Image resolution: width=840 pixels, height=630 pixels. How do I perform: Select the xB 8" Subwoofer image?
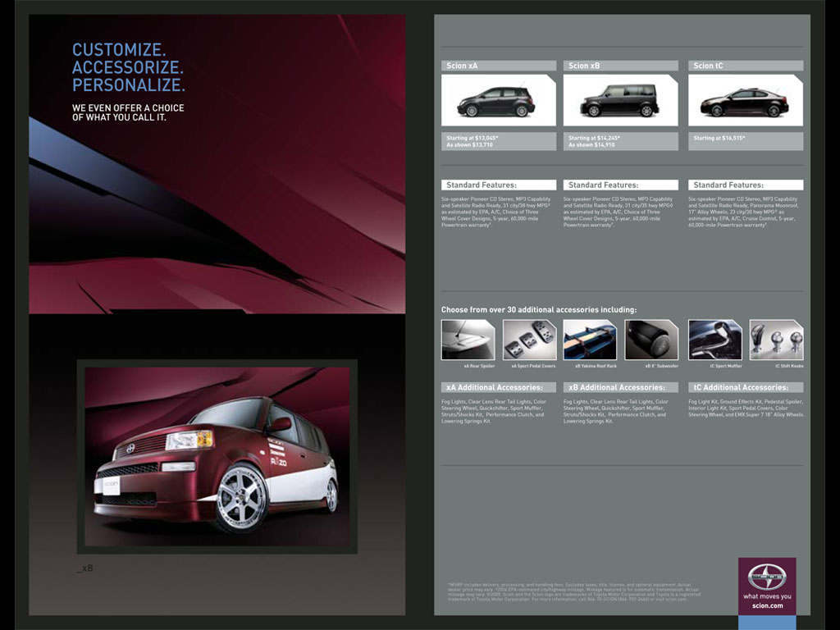(651, 340)
